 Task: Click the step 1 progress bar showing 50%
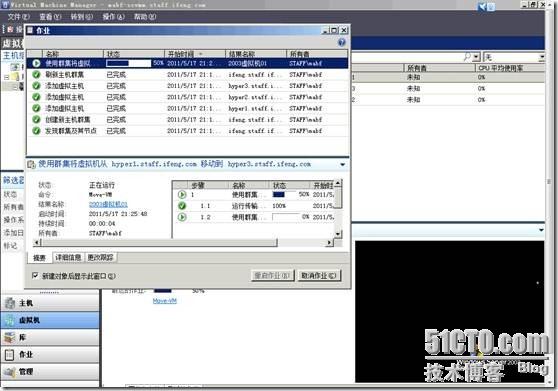tap(284, 195)
